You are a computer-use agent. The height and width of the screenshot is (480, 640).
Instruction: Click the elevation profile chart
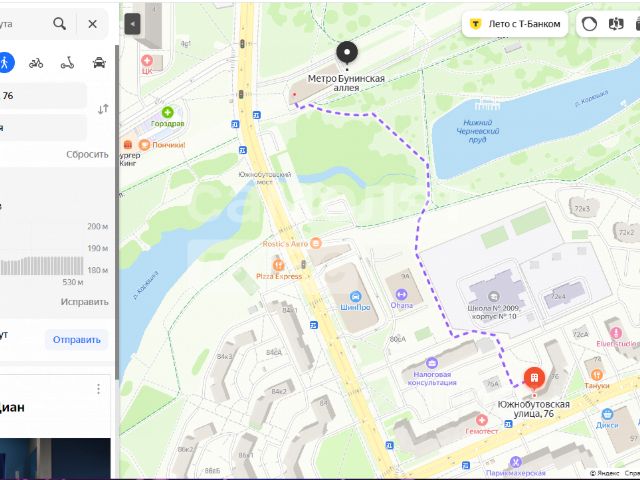click(42, 266)
